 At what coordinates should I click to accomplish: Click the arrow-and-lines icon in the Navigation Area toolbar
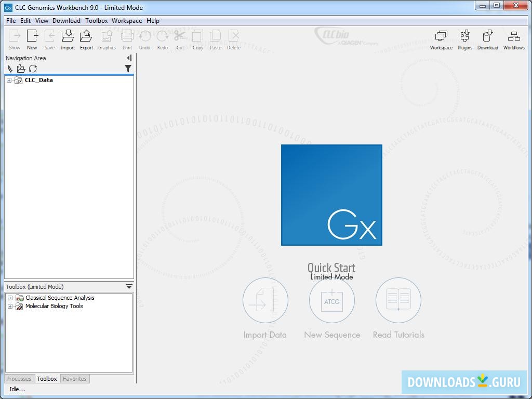(10, 69)
